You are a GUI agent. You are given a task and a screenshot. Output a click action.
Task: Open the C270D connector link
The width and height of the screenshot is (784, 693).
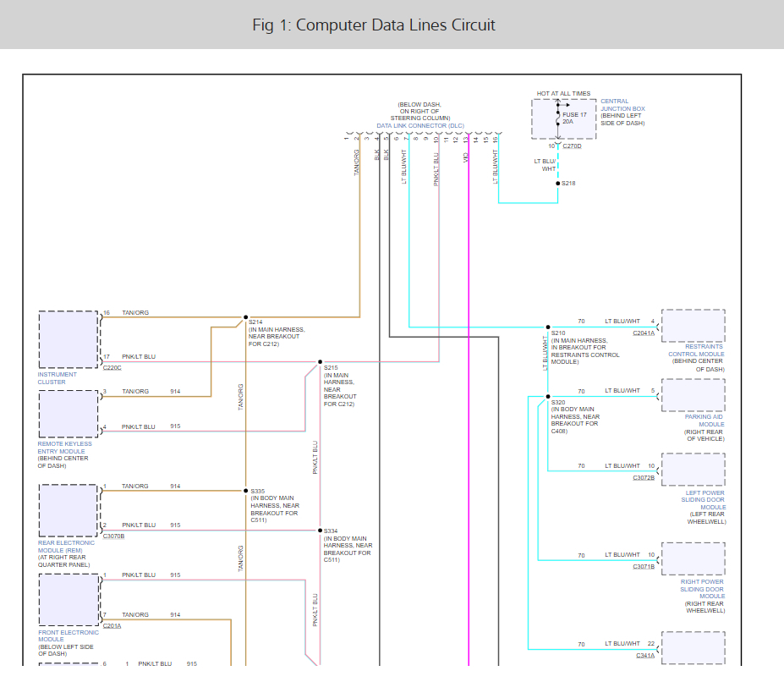[572, 146]
